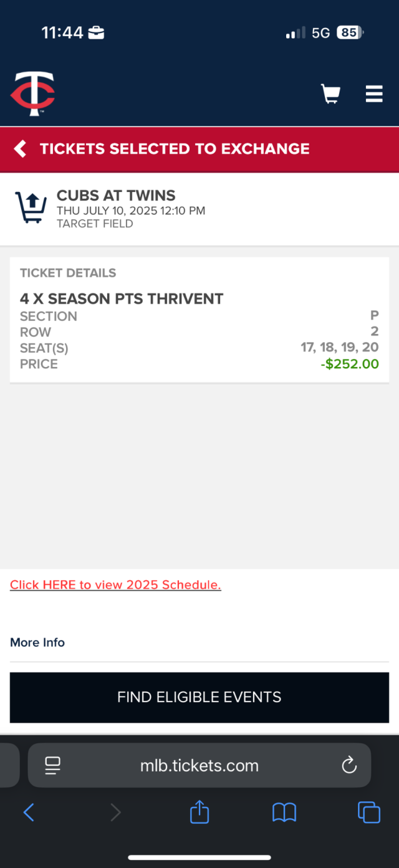Open the Safari share sheet
This screenshot has height=868, width=399.
pyautogui.click(x=199, y=812)
